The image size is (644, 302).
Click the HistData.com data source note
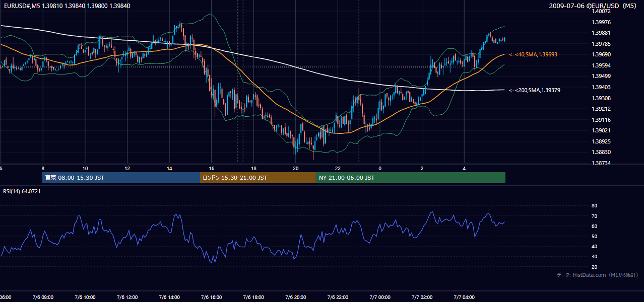point(597,275)
